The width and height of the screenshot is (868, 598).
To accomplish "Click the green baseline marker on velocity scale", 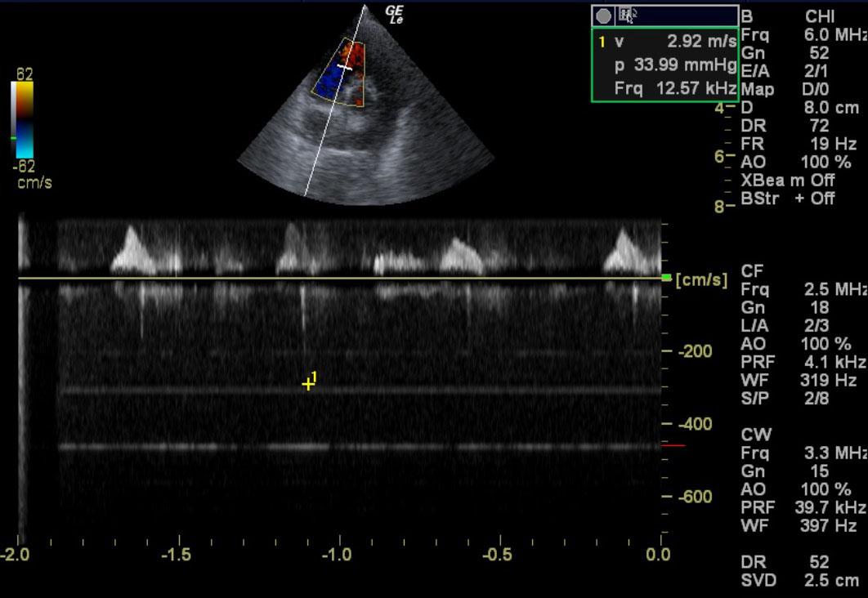I will pyautogui.click(x=667, y=278).
